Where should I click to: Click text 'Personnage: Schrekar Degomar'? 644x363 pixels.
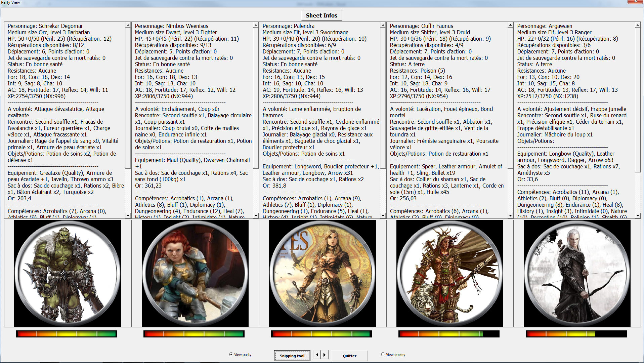tap(45, 26)
